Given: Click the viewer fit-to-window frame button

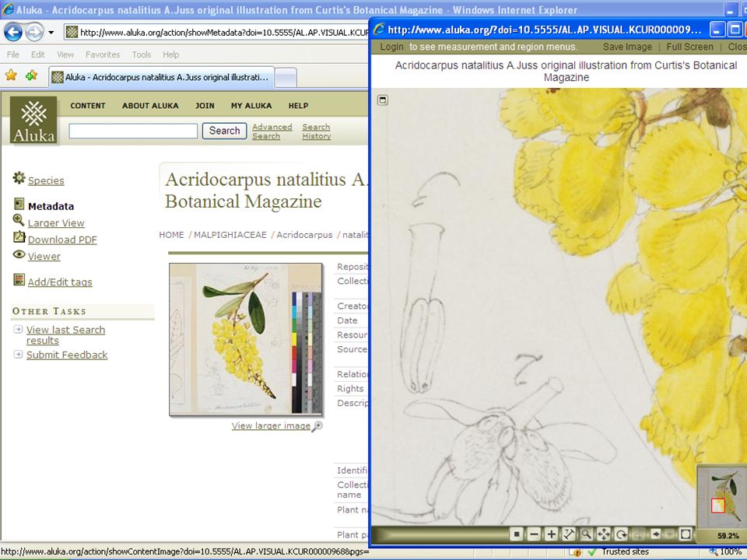Looking at the screenshot, I should tap(686, 534).
